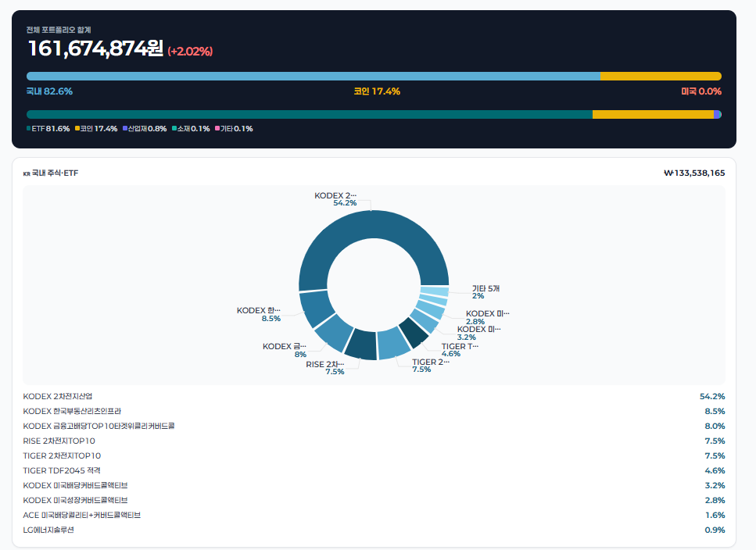
Task: Click the 미국 0.0% label
Action: (701, 91)
